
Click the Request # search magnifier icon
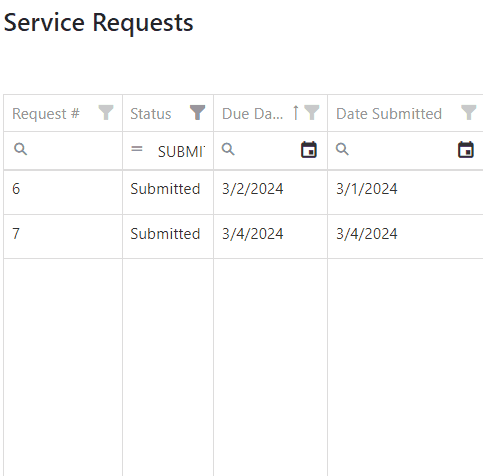pyautogui.click(x=21, y=149)
